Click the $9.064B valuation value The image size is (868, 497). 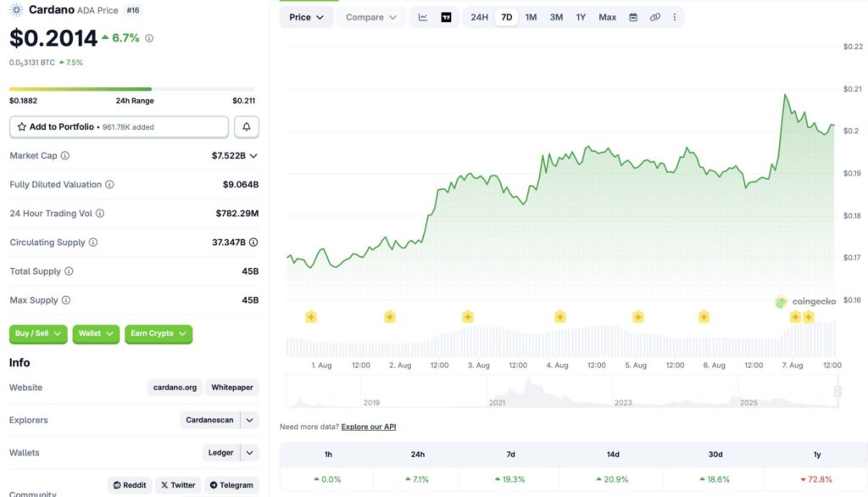[x=241, y=185]
